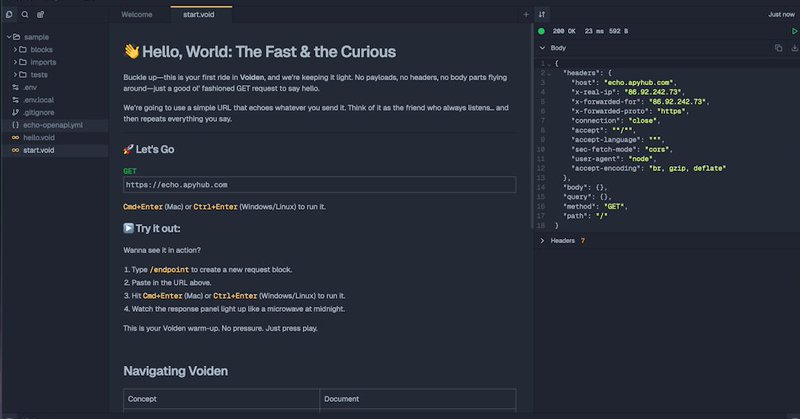
Task: Select the response panel arrows icon
Action: pos(542,14)
